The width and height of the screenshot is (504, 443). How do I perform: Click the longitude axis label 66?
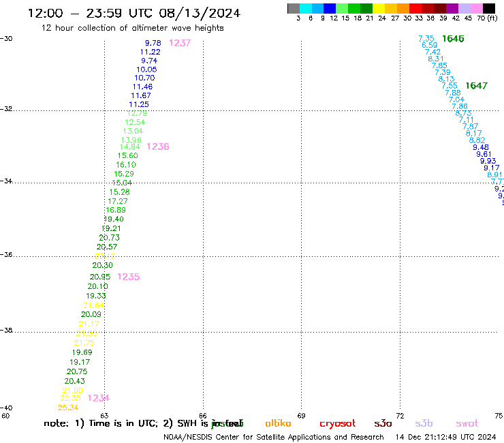click(203, 416)
